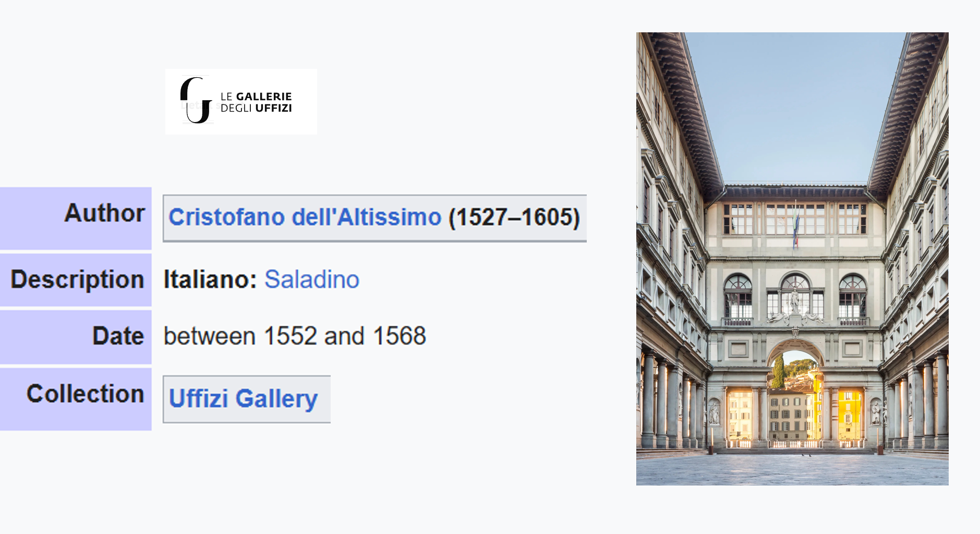Click the "Italiano:" language label

210,280
